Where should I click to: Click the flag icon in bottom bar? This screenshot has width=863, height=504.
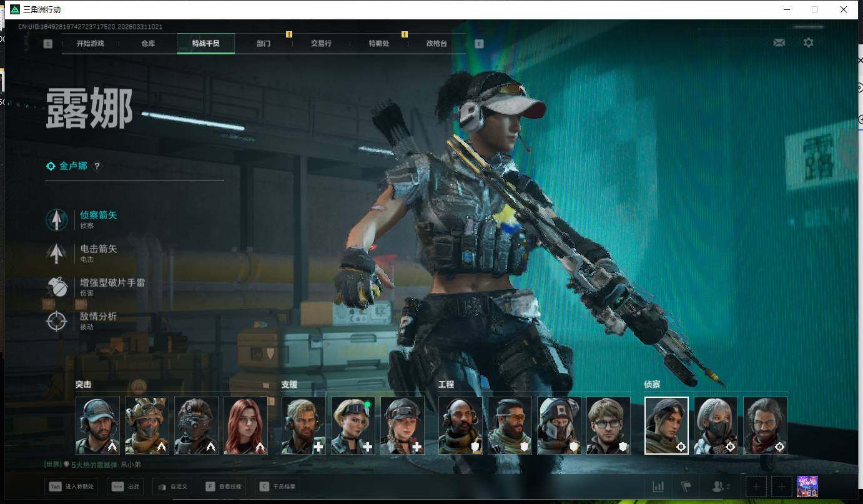point(686,487)
